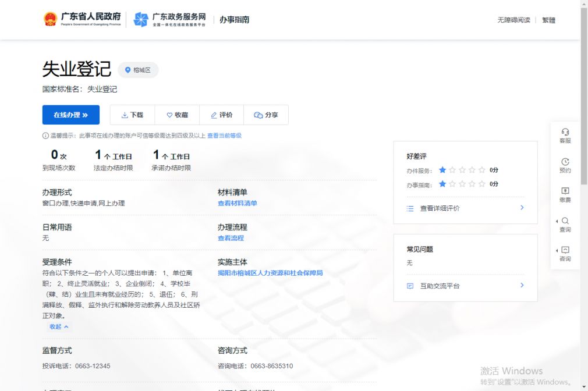This screenshot has height=391, width=588.
Task: Click the 广东省人民政府 emblem logo
Action: (51, 20)
